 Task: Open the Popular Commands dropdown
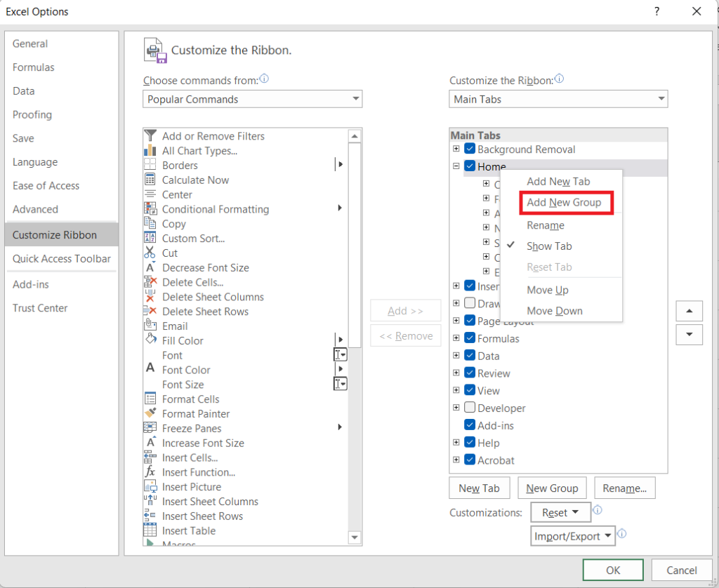pos(252,98)
